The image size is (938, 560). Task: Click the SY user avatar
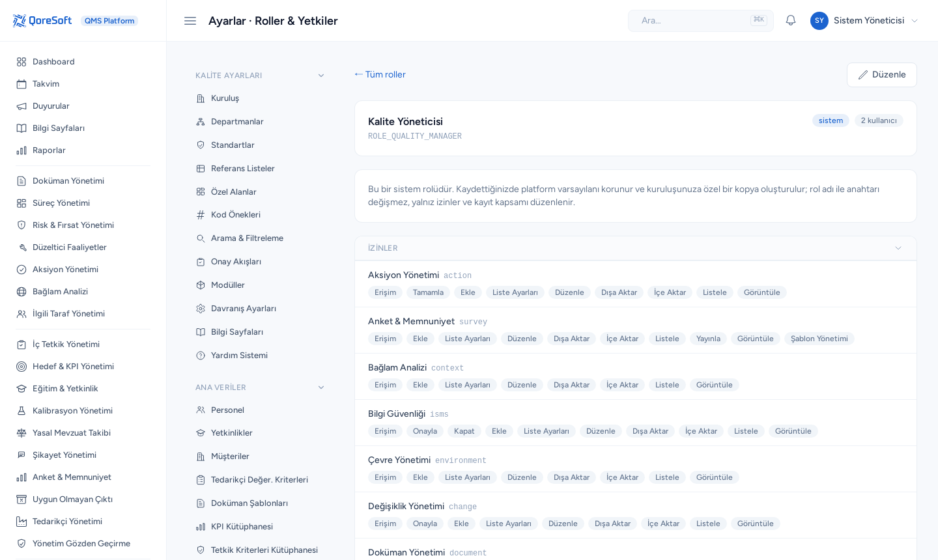819,21
